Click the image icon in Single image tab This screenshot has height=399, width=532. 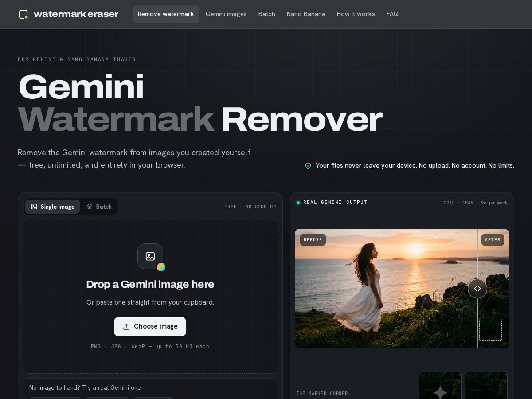pos(34,207)
